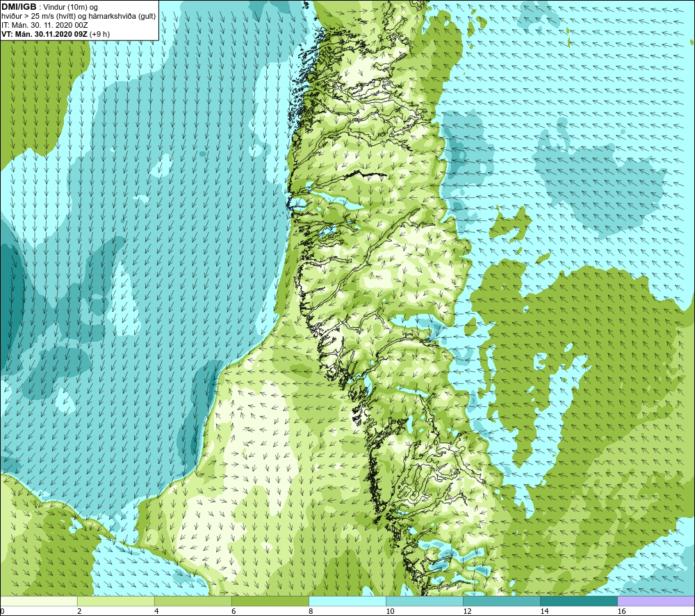This screenshot has height=616, width=695.
Task: Click the IT initial time line
Action: 44,25
